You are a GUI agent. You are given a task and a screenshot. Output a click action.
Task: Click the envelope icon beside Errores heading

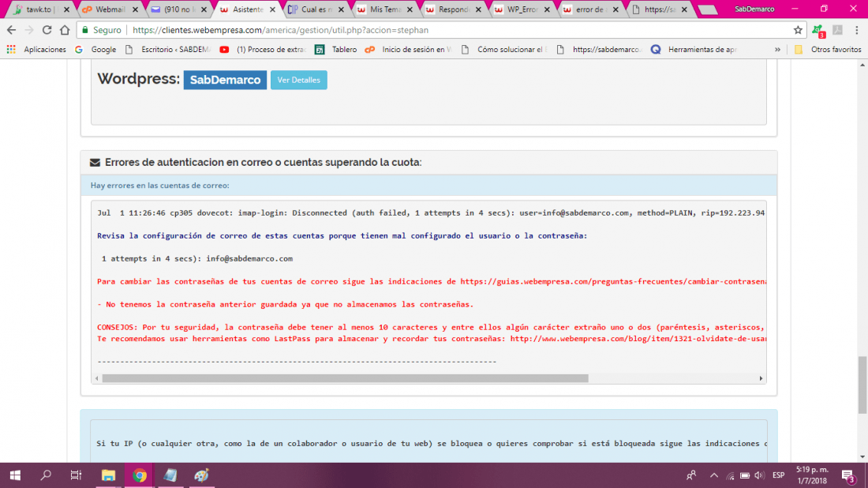click(x=95, y=163)
